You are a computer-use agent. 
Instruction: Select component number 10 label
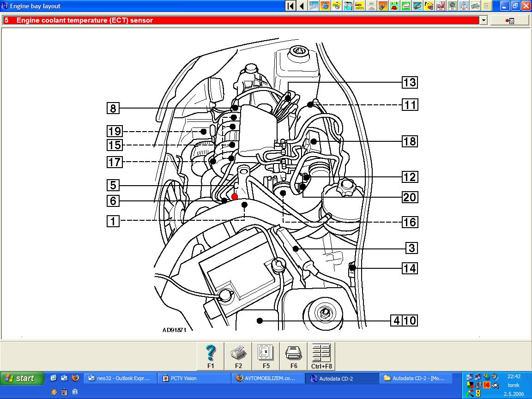410,320
